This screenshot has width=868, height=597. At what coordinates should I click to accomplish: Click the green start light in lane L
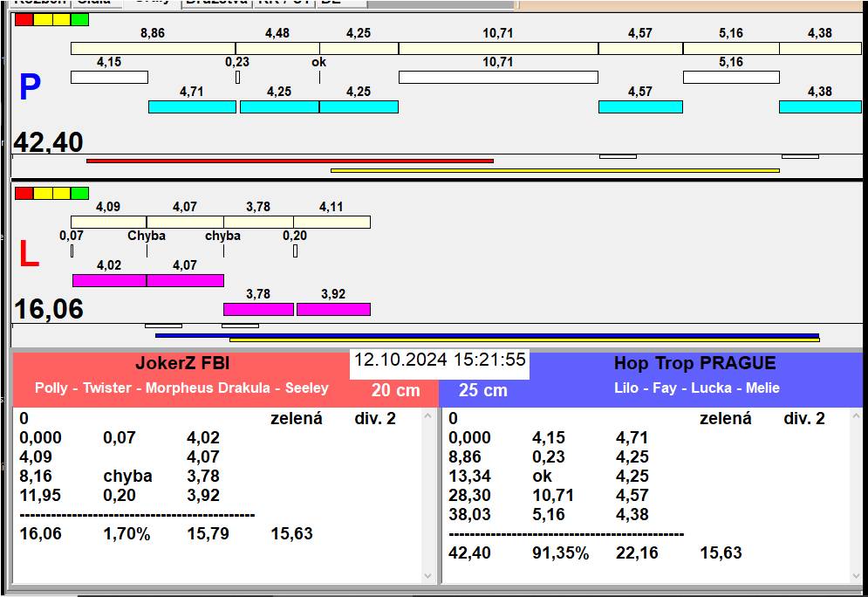(79, 193)
